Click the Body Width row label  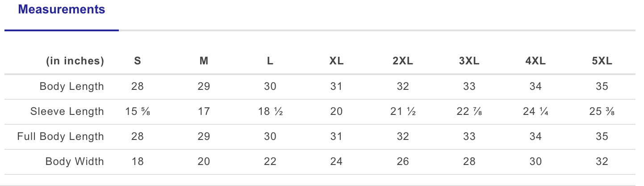coord(75,161)
